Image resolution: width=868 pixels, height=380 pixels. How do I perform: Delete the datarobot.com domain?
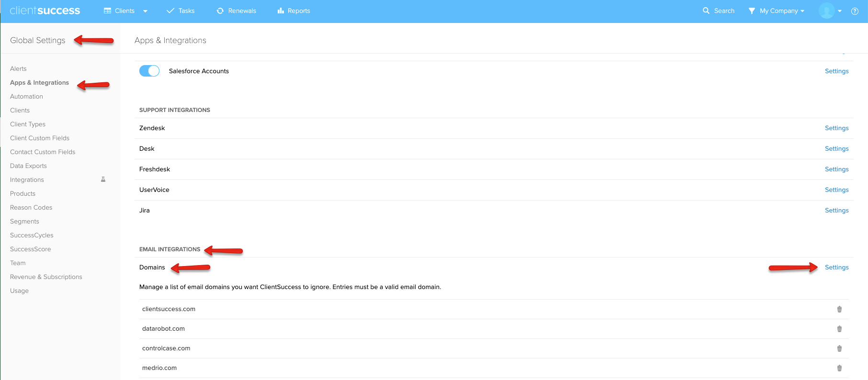coord(839,329)
